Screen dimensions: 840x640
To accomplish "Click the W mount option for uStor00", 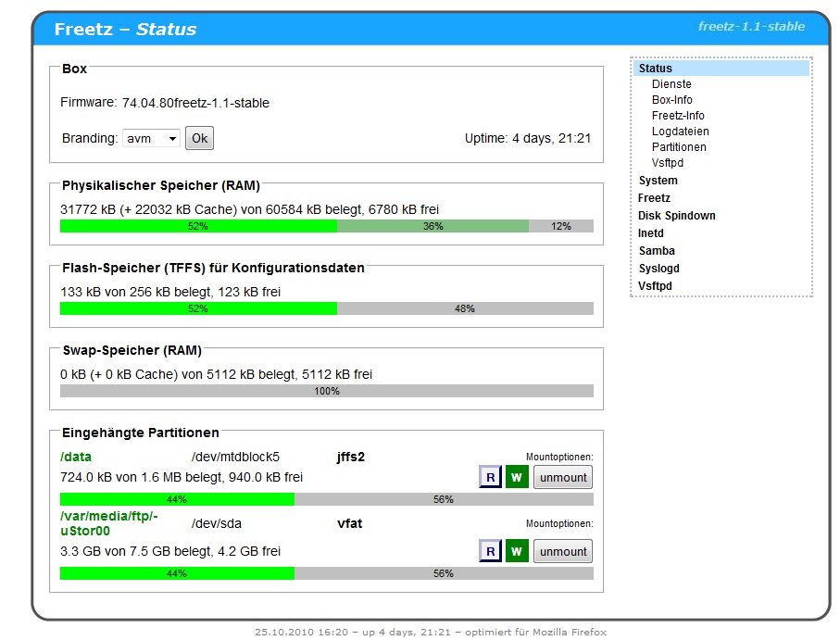I will pyautogui.click(x=516, y=551).
